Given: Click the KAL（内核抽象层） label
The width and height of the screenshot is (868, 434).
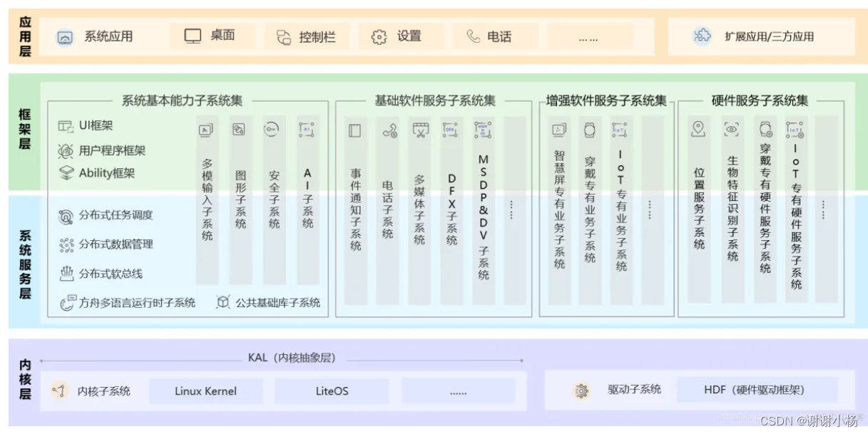Looking at the screenshot, I should point(291,358).
